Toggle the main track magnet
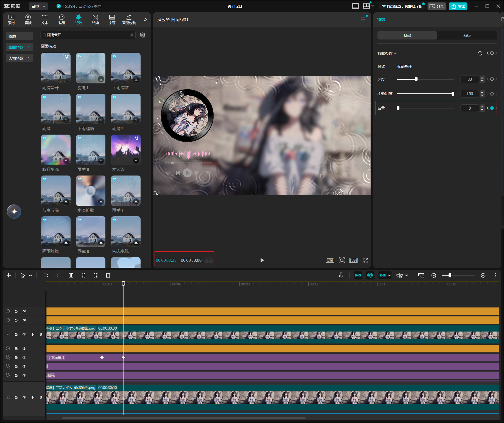 click(358, 275)
